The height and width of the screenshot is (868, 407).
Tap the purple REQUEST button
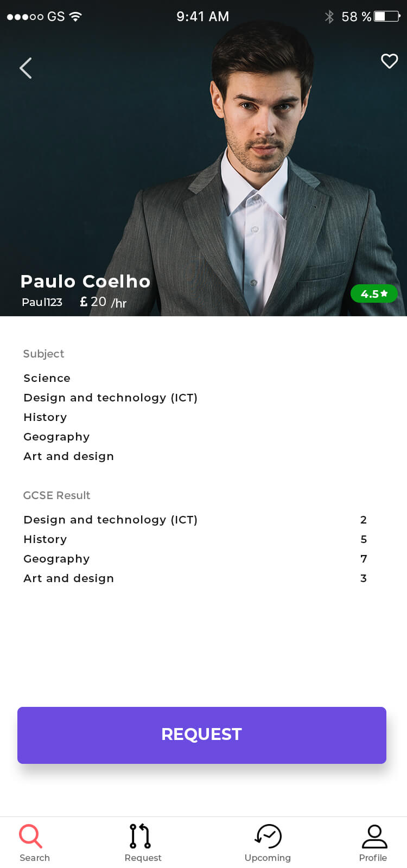202,735
